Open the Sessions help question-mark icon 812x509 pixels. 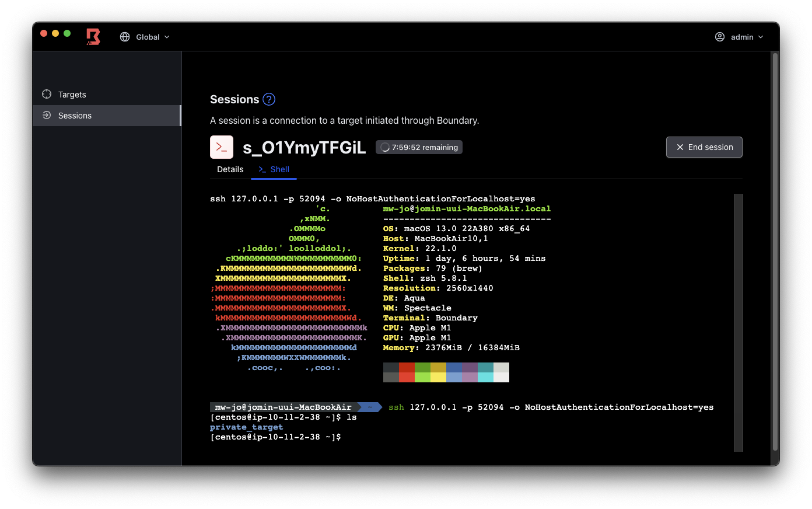pos(269,99)
